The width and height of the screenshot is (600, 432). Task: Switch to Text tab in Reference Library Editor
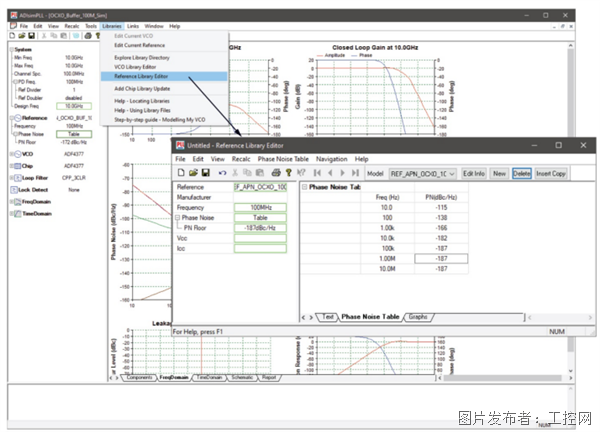[328, 317]
